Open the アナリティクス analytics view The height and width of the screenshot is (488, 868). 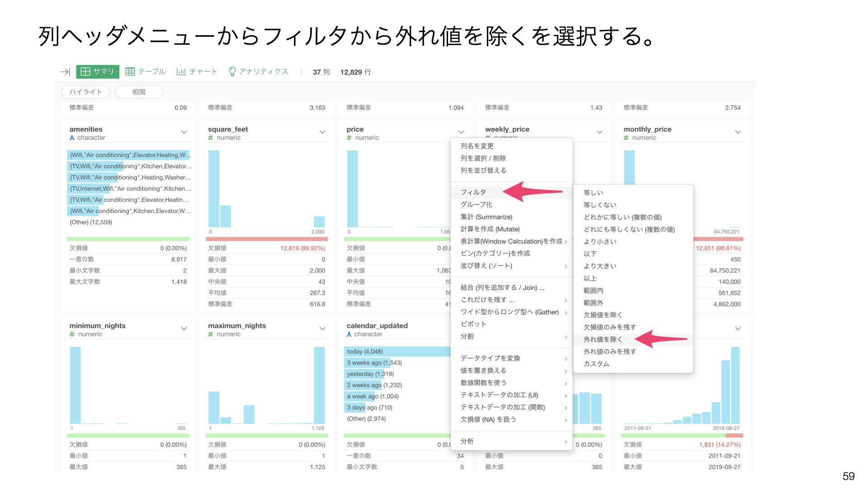[x=258, y=72]
